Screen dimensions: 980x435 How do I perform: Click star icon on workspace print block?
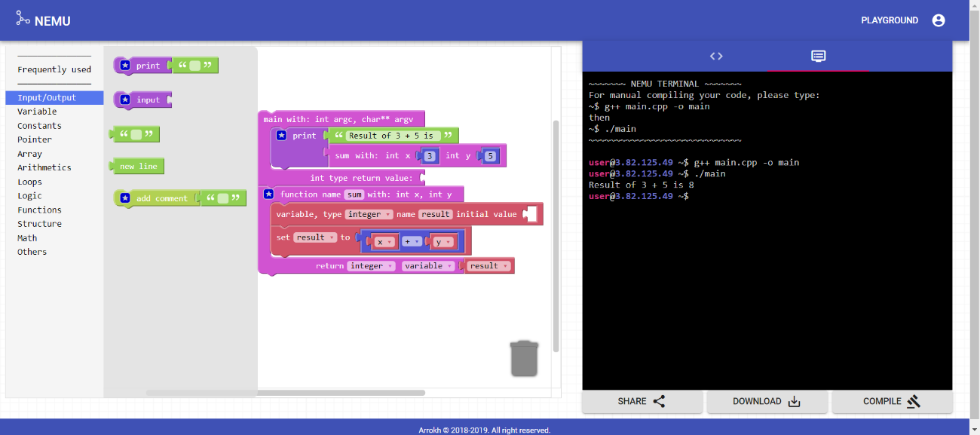(x=281, y=136)
